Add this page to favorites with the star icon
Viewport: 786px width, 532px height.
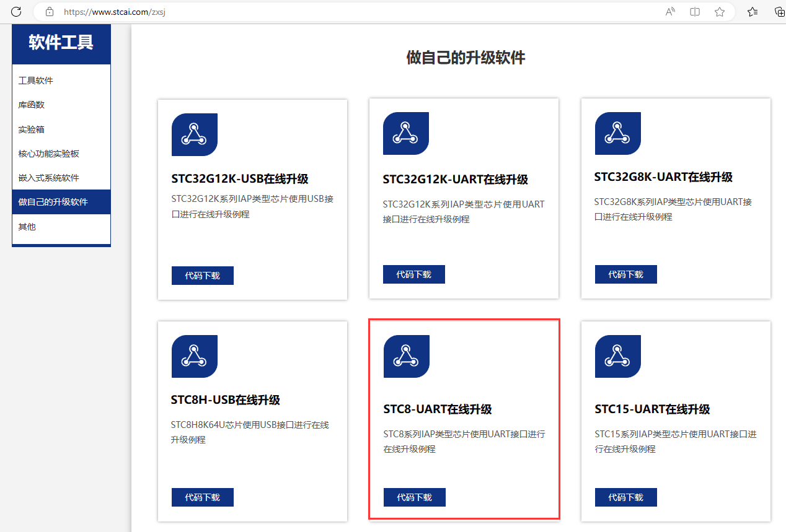point(720,12)
